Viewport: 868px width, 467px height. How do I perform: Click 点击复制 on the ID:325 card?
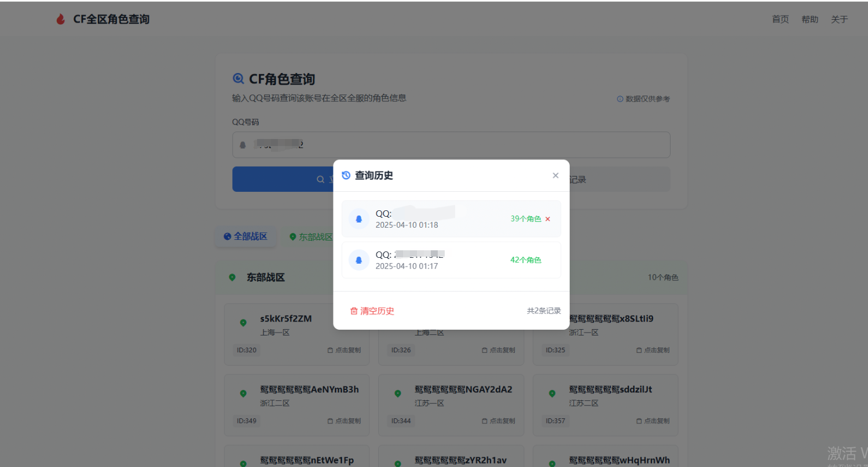point(653,350)
